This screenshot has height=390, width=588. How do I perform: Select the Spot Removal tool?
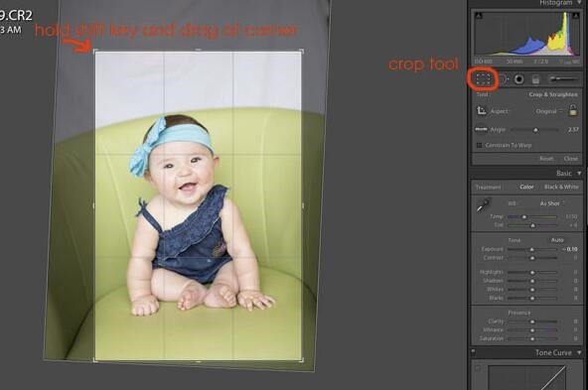pos(504,79)
